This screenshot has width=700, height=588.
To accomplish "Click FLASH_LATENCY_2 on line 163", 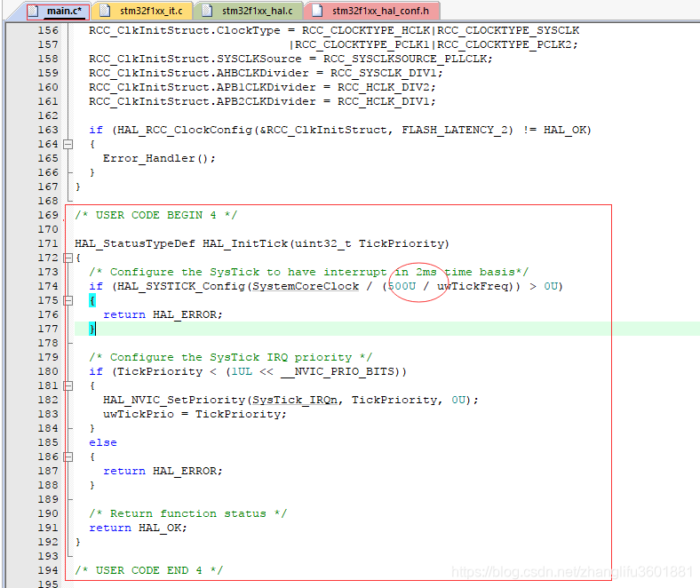I will (x=455, y=130).
